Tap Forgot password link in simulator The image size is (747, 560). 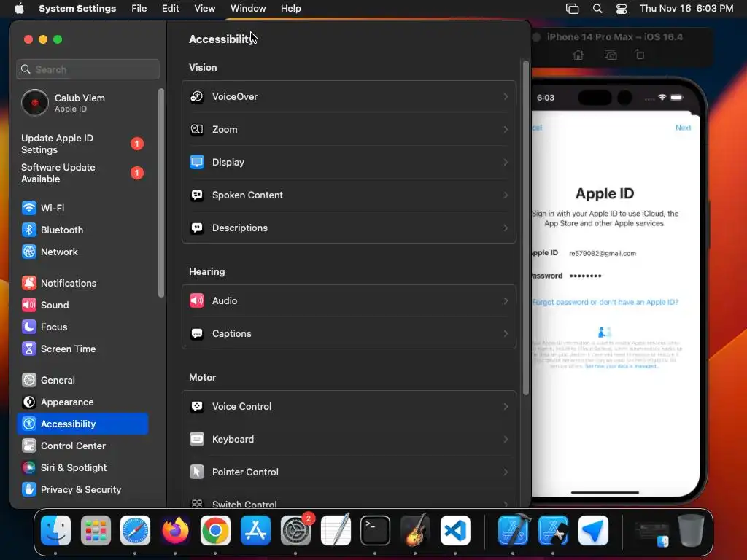coord(605,302)
